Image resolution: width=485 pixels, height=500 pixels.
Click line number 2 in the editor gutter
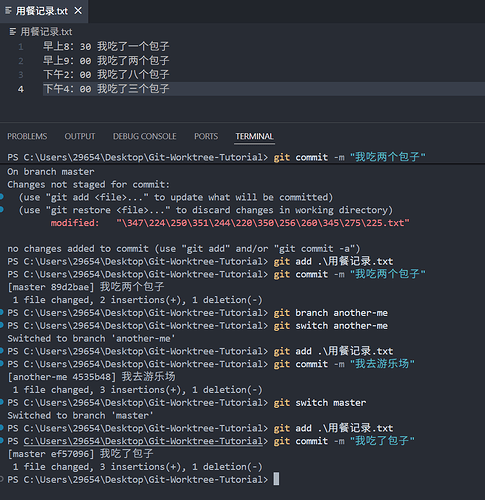click(x=21, y=61)
